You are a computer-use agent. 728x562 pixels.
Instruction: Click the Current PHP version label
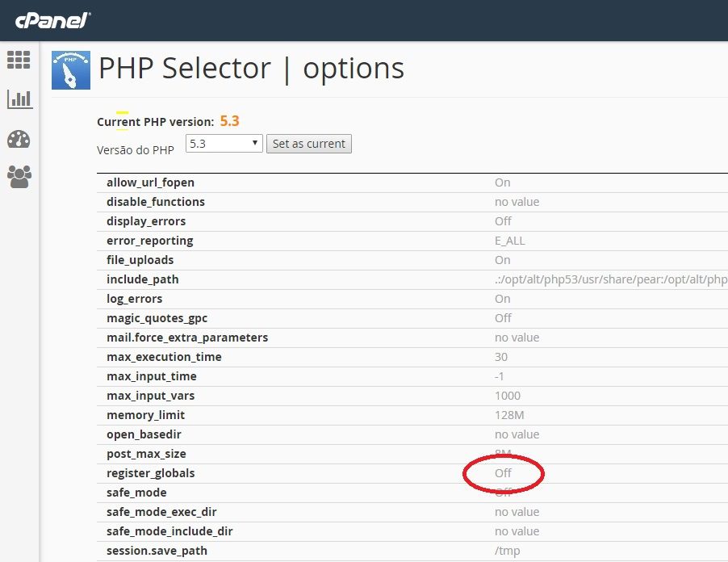click(155, 122)
